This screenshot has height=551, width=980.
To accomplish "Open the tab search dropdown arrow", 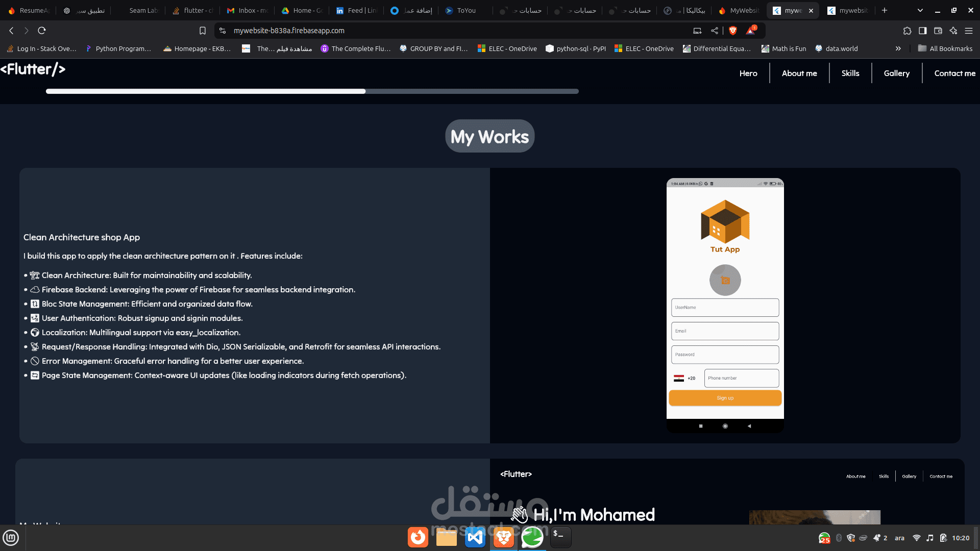I will (920, 10).
